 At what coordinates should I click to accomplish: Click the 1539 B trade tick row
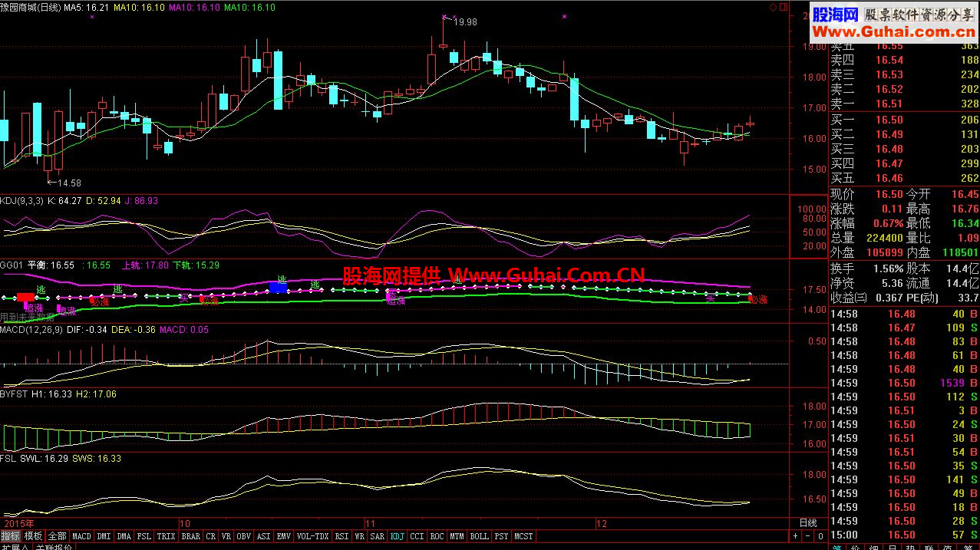[905, 383]
